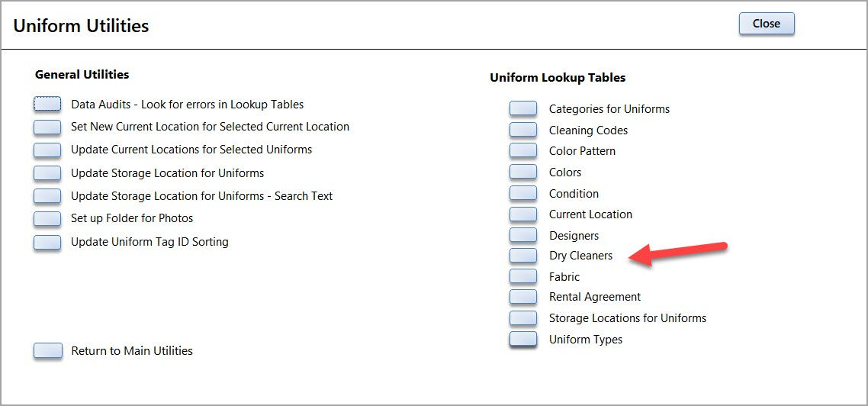Open the Cleaning Codes lookup table
The width and height of the screenshot is (868, 406).
[523, 130]
